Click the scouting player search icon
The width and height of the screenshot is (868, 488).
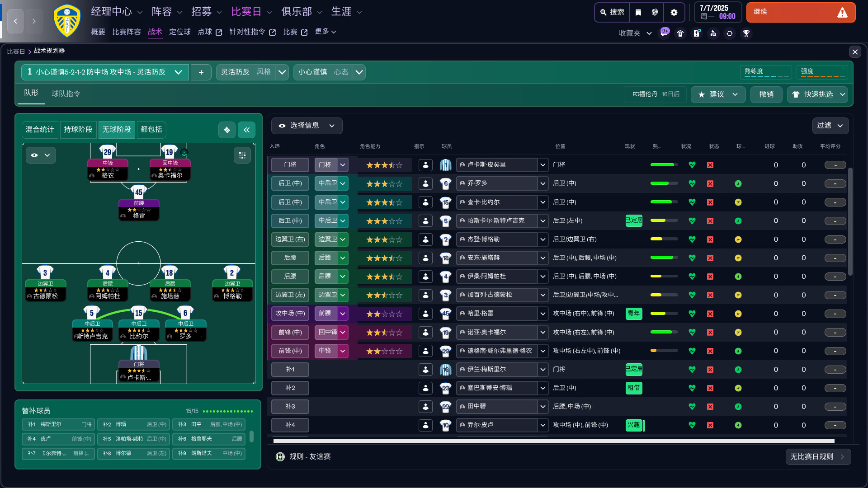click(x=713, y=33)
